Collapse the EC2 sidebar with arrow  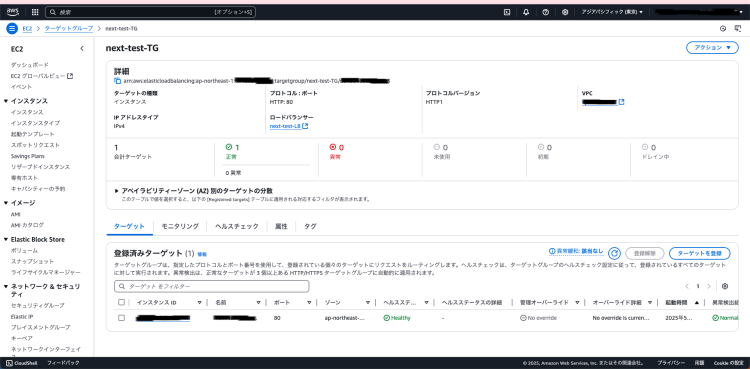82,48
